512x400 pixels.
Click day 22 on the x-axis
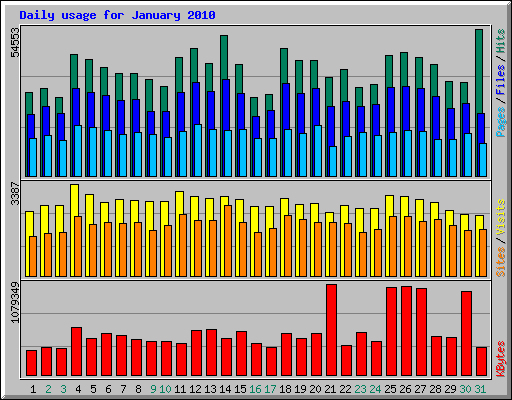click(345, 389)
